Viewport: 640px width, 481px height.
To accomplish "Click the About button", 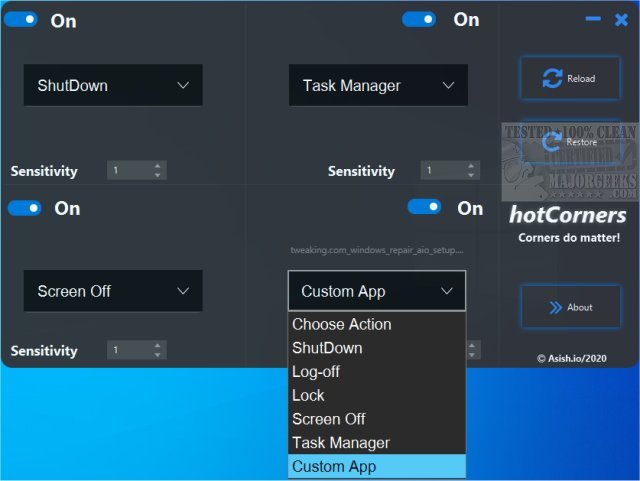I will point(571,307).
